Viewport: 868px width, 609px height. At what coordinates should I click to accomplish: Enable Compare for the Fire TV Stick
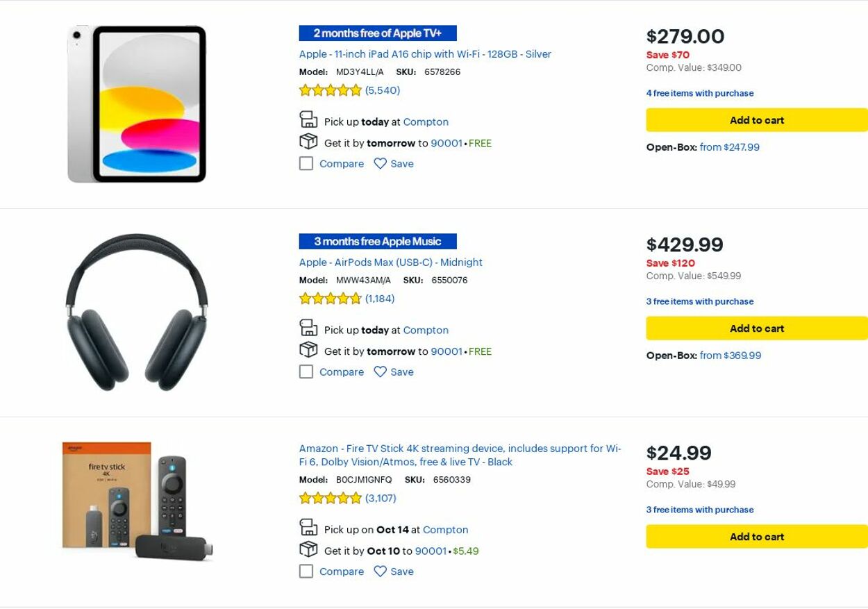tap(306, 572)
